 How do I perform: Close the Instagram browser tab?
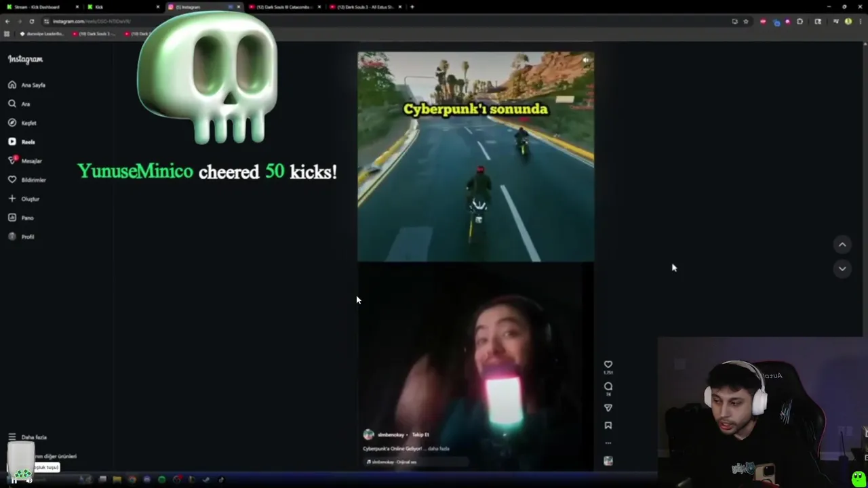pos(238,7)
